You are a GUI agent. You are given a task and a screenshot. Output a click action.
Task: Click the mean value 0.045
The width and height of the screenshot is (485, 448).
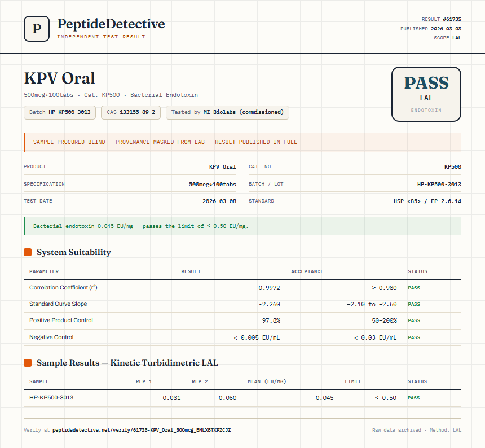[324, 398]
